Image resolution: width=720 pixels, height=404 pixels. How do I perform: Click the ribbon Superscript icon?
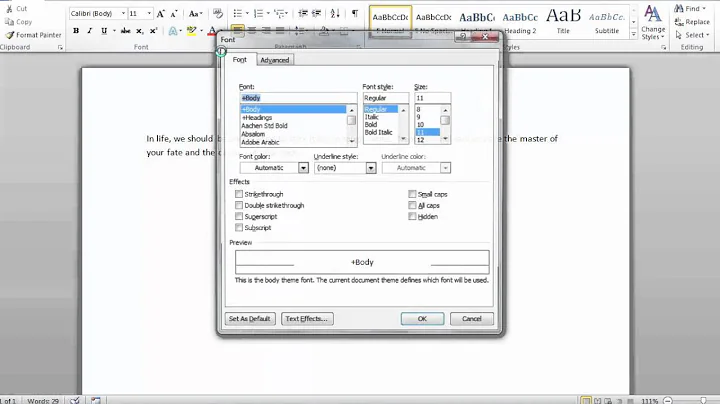pos(153,31)
